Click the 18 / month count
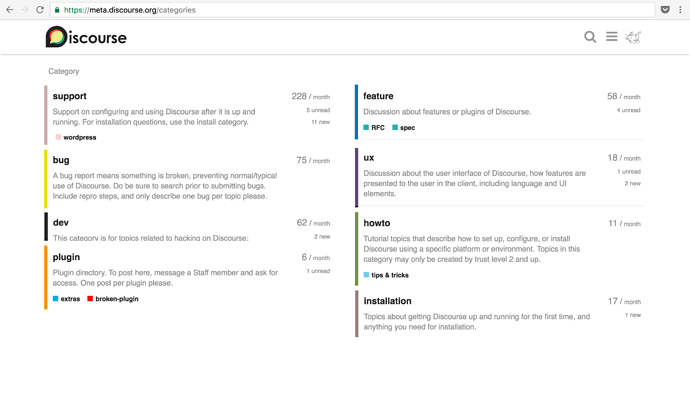690x398 pixels. tap(624, 158)
